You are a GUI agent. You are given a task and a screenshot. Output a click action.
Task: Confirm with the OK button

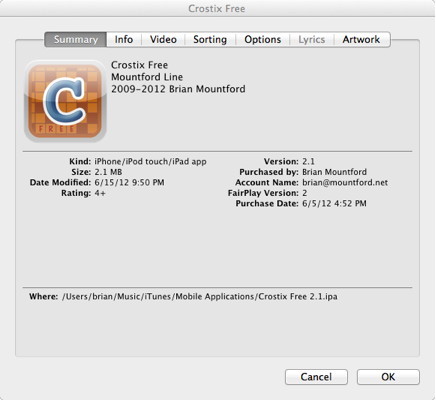tap(388, 377)
